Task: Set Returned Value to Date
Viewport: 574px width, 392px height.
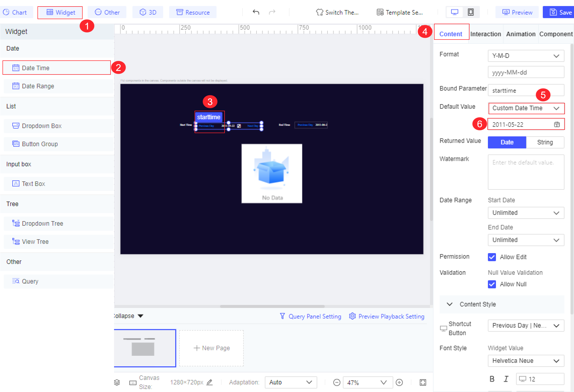Action: coord(507,142)
